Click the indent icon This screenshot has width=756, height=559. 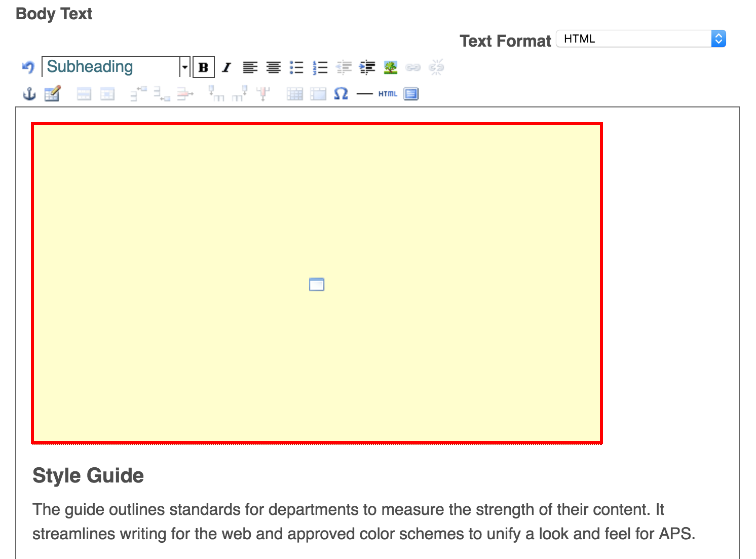pyautogui.click(x=367, y=67)
